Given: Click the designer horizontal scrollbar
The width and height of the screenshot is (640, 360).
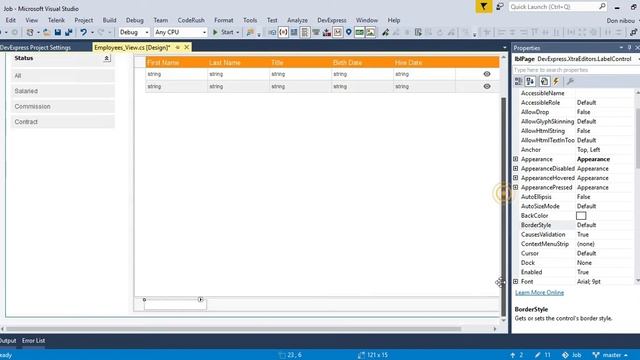Looking at the screenshot, I should point(233,329).
